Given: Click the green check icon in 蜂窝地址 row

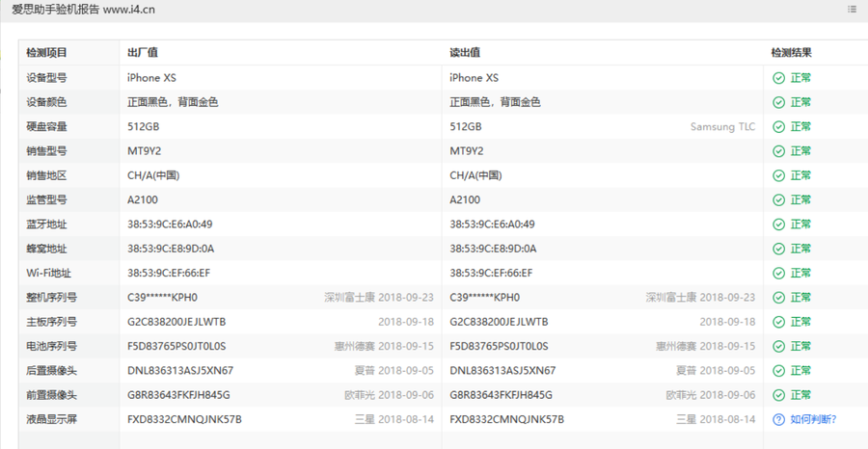Looking at the screenshot, I should pyautogui.click(x=779, y=249).
